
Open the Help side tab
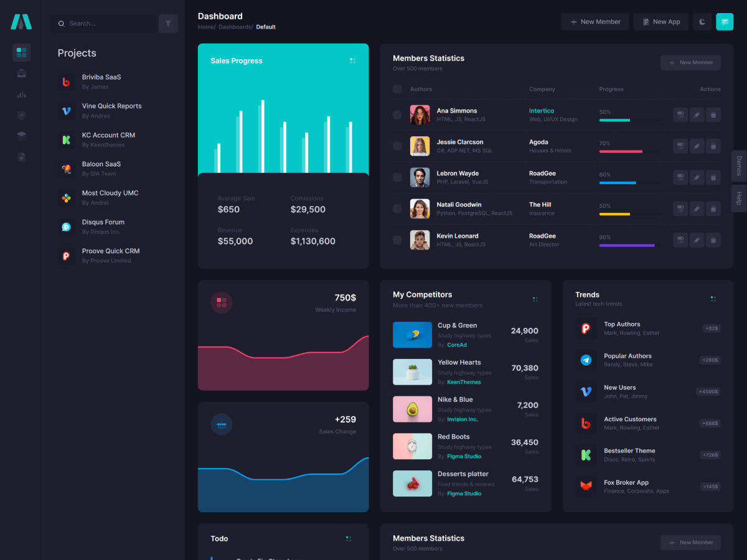pyautogui.click(x=739, y=198)
